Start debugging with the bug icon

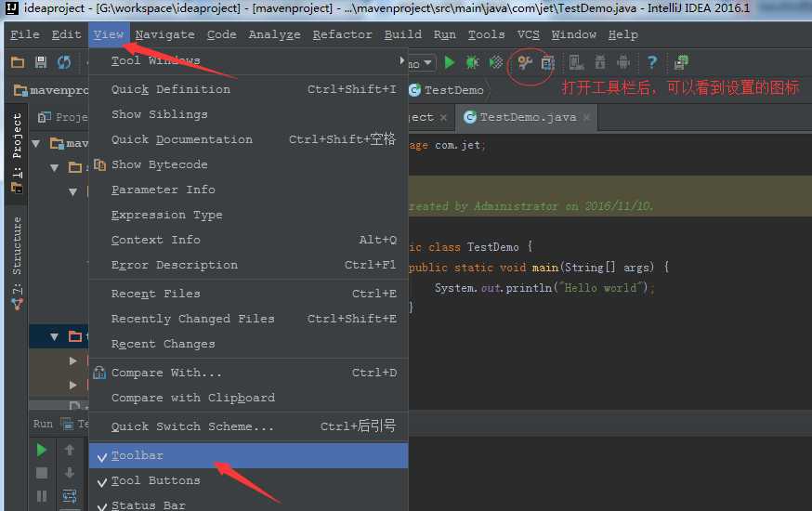tap(472, 62)
